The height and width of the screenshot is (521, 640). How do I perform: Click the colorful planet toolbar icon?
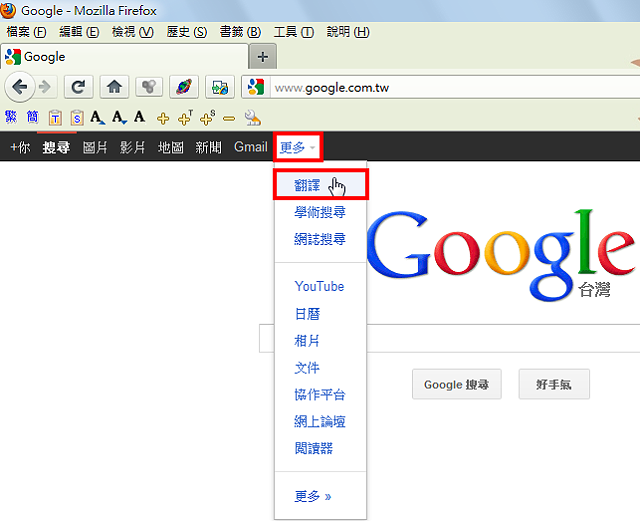click(x=184, y=87)
